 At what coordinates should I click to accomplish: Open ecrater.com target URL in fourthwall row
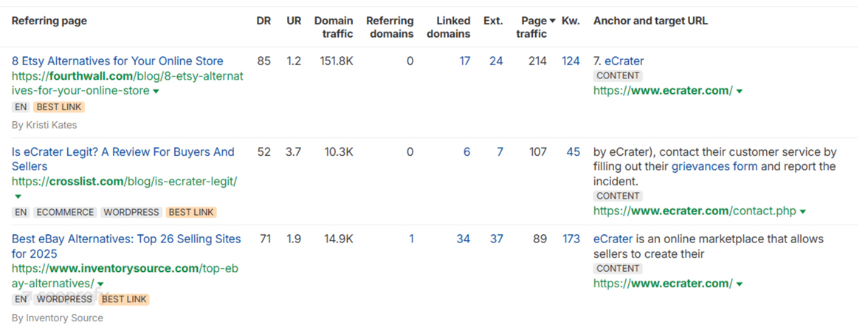663,90
